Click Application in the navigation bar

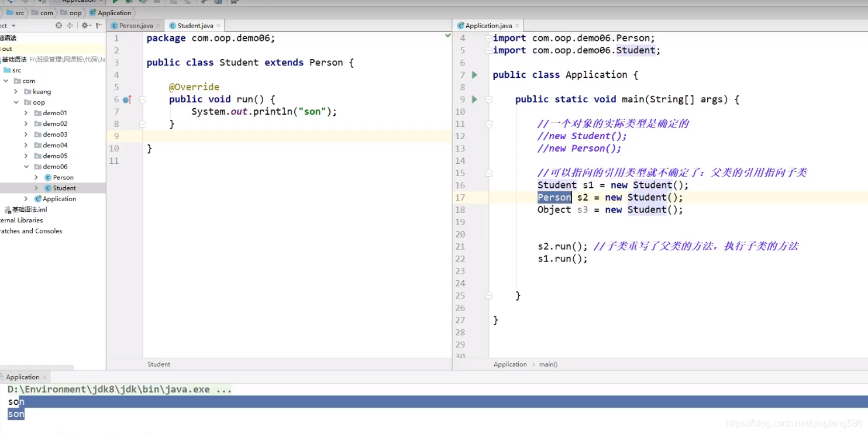coord(110,13)
